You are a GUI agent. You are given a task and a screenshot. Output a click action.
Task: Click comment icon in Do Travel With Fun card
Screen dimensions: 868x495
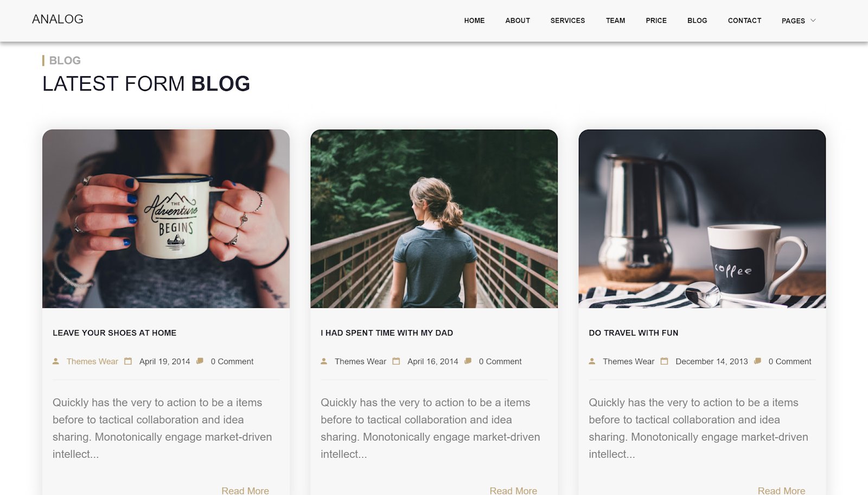pyautogui.click(x=757, y=361)
